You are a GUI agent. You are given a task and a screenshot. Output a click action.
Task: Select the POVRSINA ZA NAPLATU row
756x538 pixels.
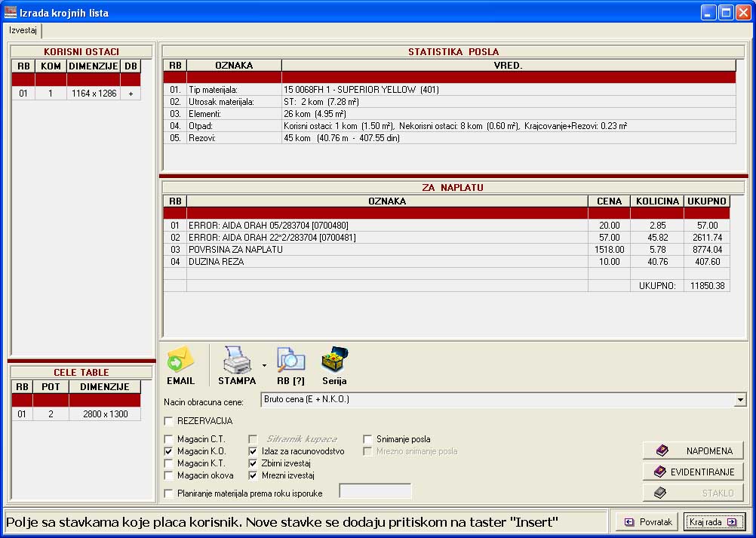386,250
